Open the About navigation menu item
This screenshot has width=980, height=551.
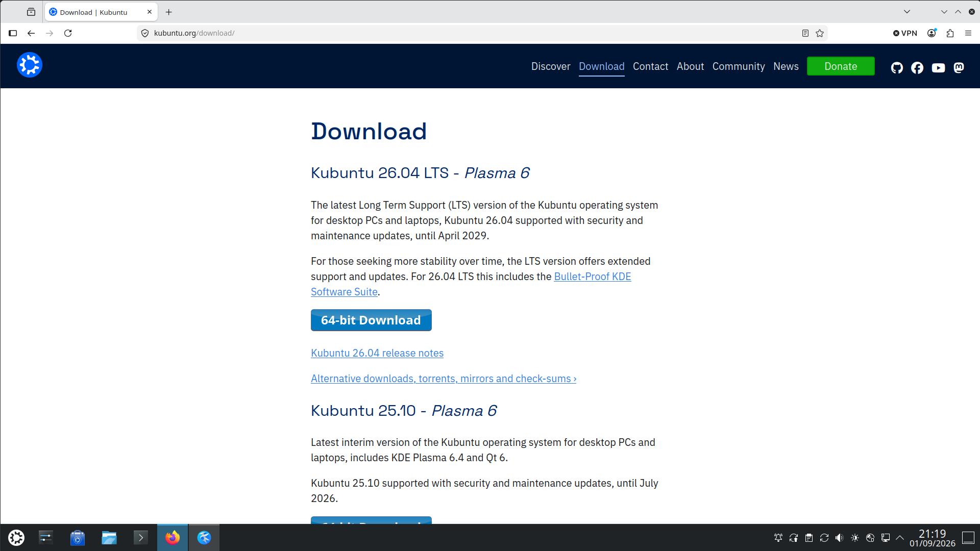click(x=690, y=66)
